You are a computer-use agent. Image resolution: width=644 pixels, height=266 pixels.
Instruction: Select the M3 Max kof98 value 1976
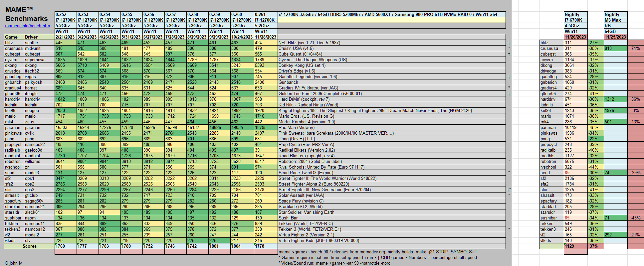pos(616,110)
